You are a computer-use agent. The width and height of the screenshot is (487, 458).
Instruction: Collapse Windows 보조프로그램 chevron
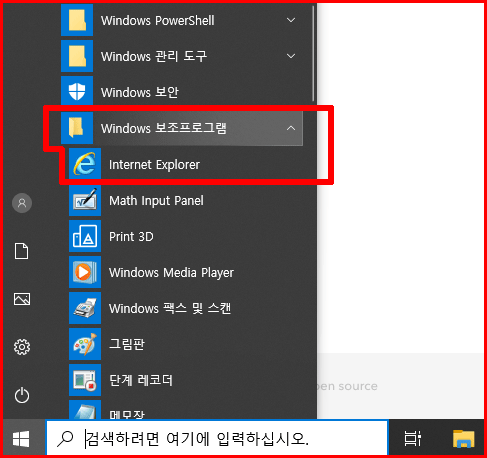click(291, 128)
